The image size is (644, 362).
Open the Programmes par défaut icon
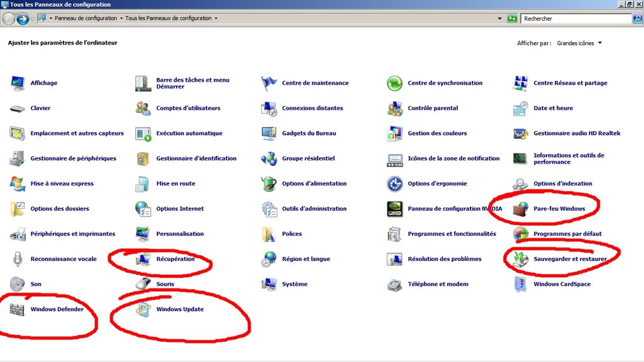click(x=521, y=234)
